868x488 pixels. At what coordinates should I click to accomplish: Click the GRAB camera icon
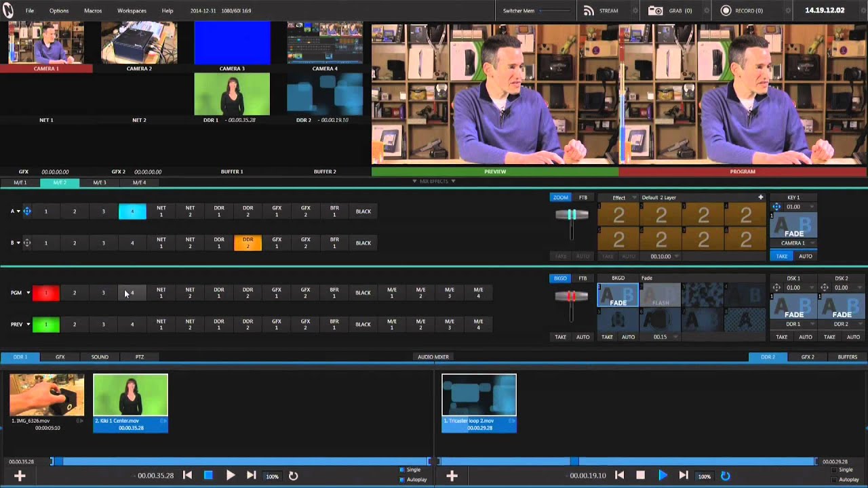click(655, 11)
